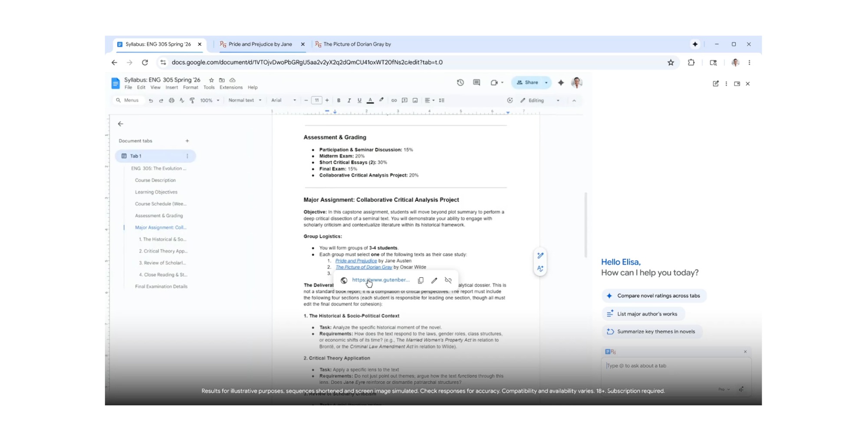Select the paint format tool
868x434 pixels.
tap(192, 100)
